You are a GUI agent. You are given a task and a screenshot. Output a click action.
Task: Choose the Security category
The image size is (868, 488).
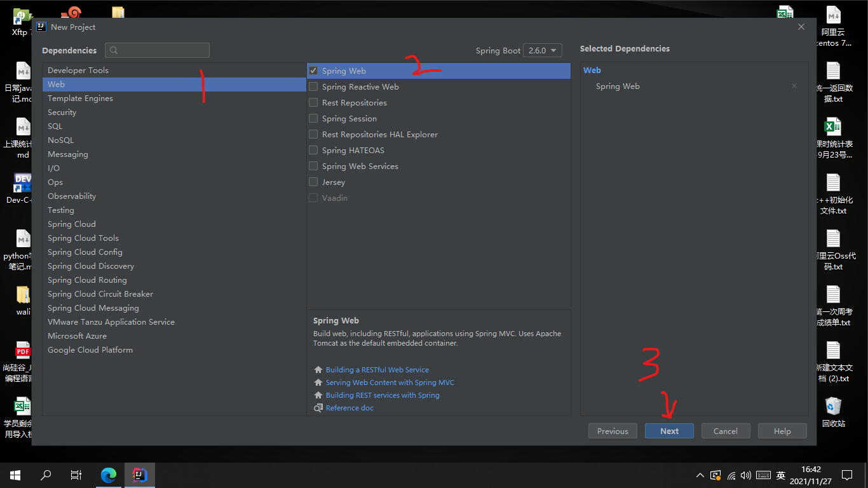(x=174, y=112)
